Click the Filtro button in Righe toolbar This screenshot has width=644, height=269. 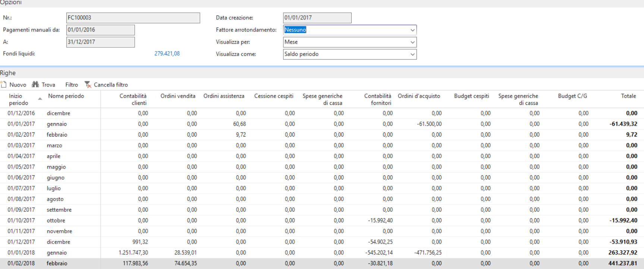tap(72, 85)
